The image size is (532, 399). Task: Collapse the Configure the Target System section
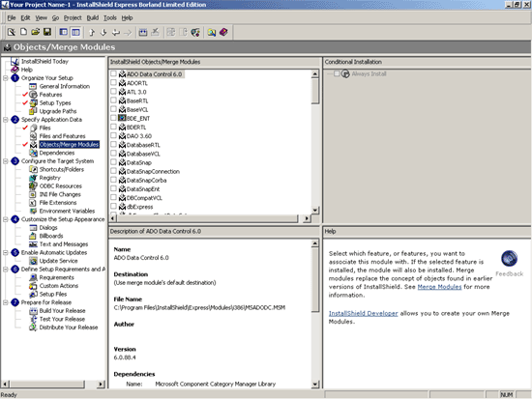coord(6,161)
